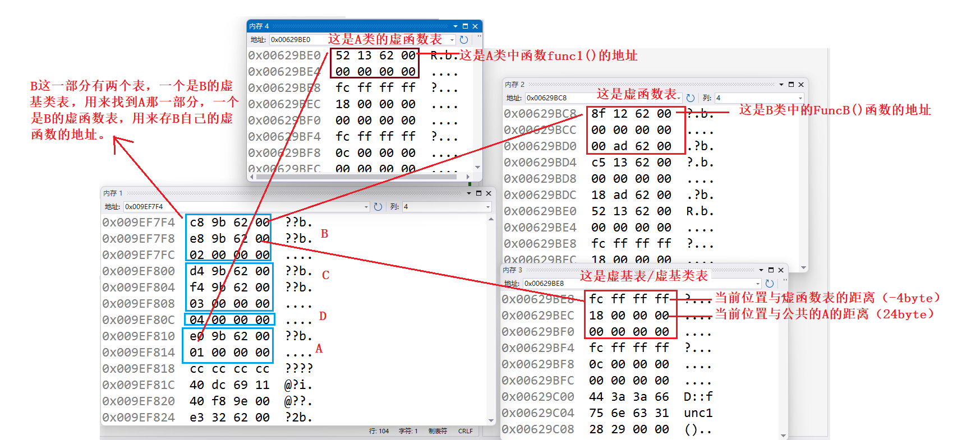Open window position menu of 内存 2

tap(781, 85)
